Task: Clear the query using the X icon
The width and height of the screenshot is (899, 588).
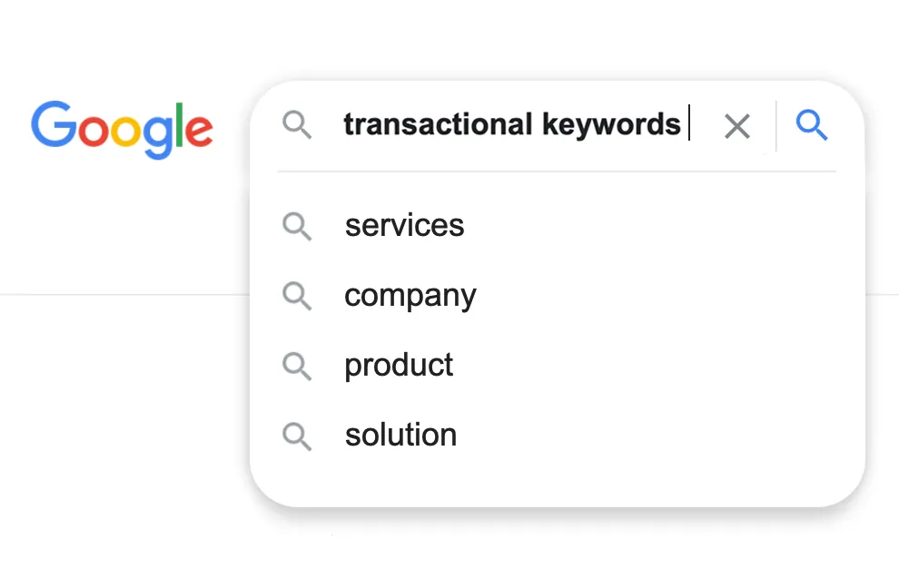Action: pyautogui.click(x=736, y=126)
